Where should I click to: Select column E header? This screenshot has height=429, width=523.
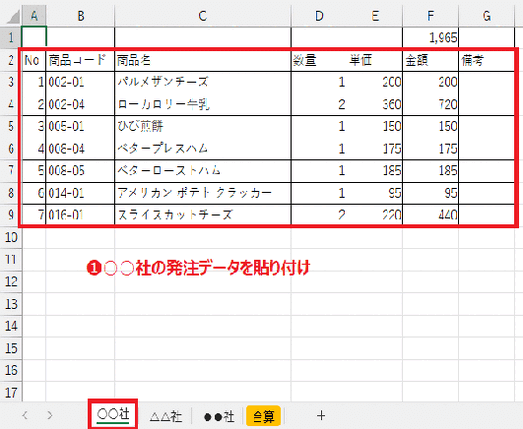[375, 16]
